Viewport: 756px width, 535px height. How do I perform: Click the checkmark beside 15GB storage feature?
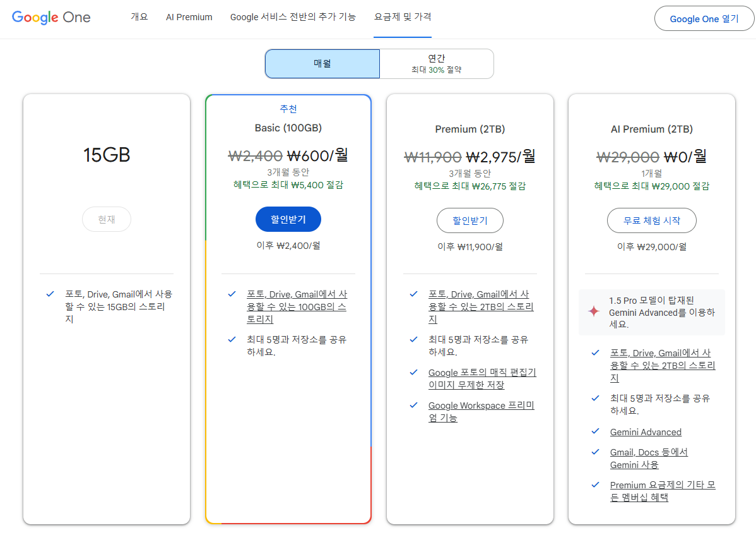(x=50, y=294)
